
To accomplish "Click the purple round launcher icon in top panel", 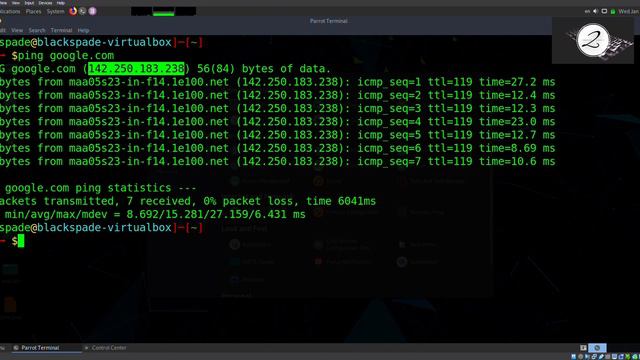I will [93, 11].
